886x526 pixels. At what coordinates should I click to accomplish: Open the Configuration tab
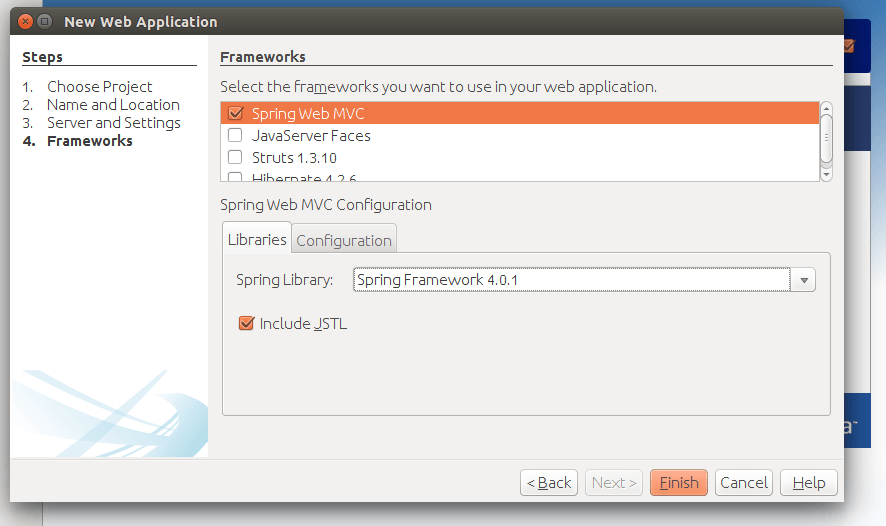pyautogui.click(x=344, y=241)
